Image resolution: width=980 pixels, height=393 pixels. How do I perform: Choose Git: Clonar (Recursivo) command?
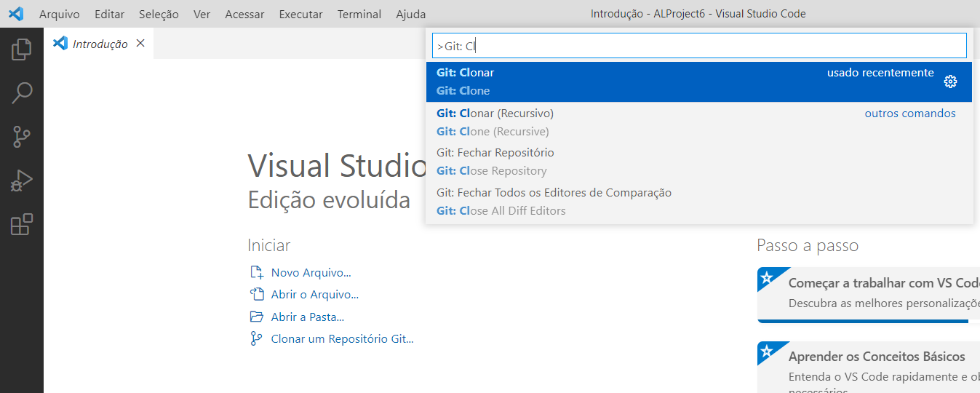pyautogui.click(x=699, y=122)
